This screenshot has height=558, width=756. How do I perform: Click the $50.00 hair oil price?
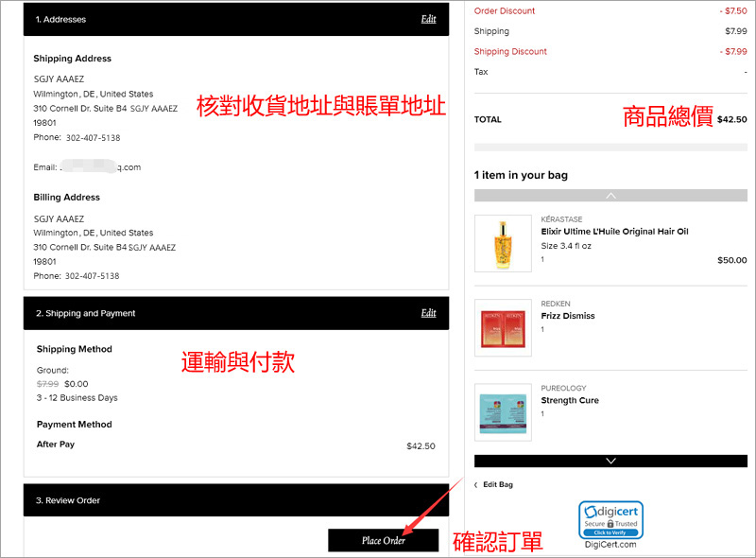click(x=731, y=260)
